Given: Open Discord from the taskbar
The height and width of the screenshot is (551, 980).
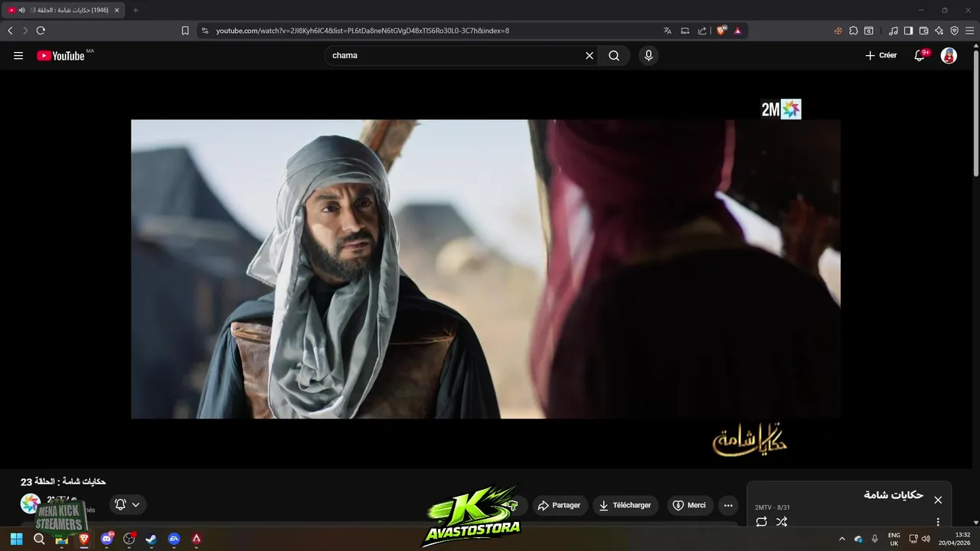Looking at the screenshot, I should coord(106,539).
